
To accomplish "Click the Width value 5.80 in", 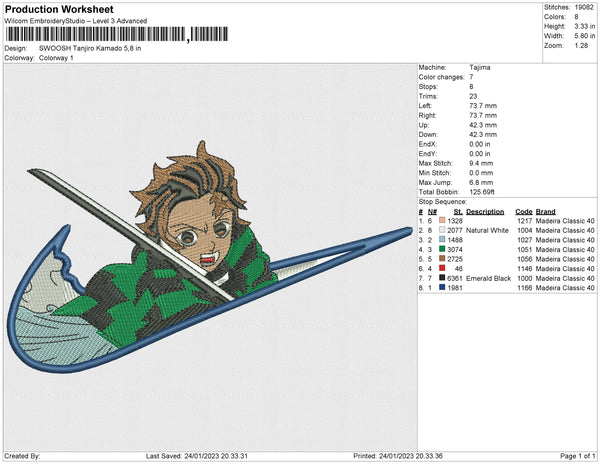I will (584, 36).
